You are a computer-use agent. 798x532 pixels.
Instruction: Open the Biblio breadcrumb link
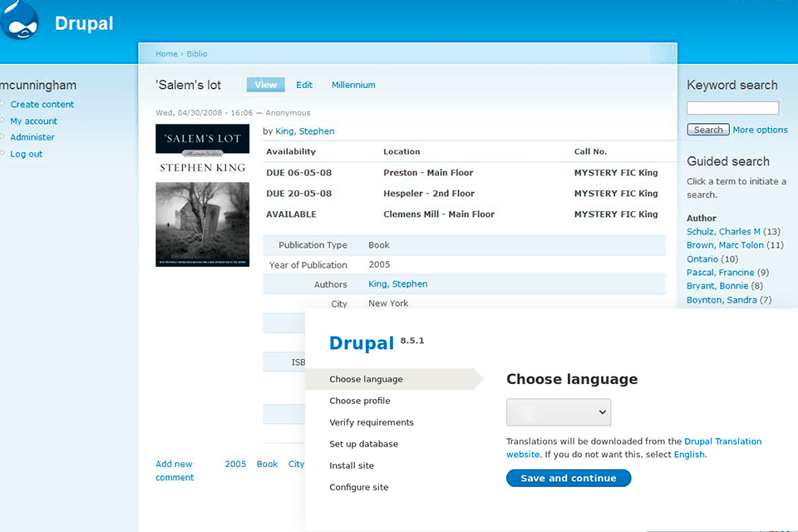click(197, 54)
